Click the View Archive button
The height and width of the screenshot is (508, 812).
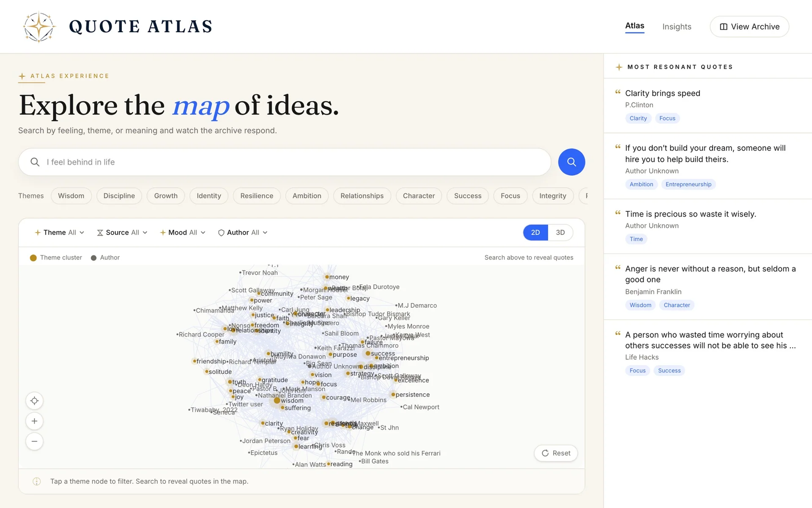749,27
